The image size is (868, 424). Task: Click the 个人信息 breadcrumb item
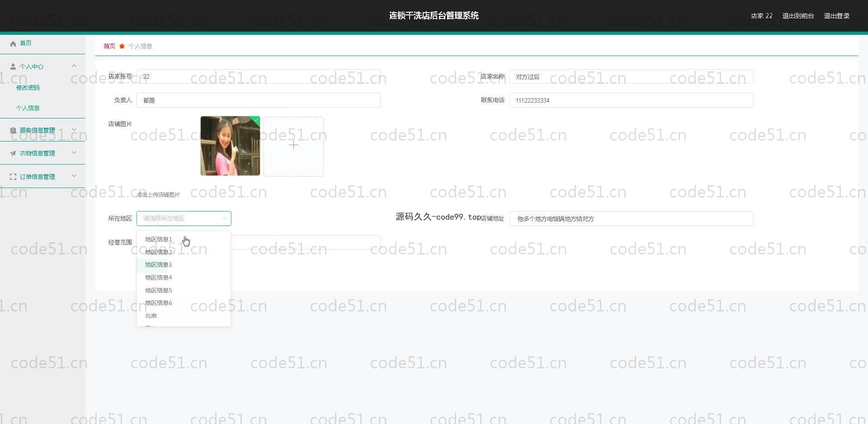140,46
